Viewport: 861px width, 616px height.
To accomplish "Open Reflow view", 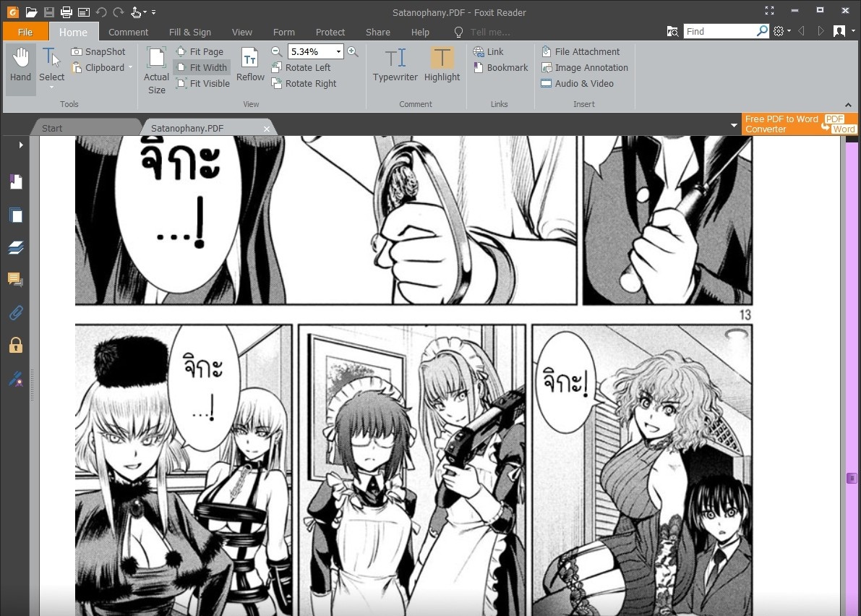I will 250,64.
